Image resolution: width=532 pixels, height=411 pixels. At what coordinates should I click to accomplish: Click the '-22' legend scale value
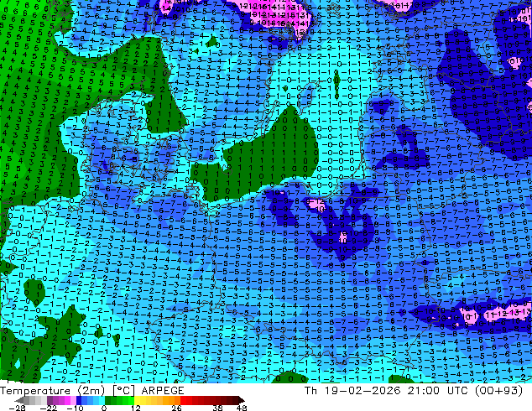(49, 408)
